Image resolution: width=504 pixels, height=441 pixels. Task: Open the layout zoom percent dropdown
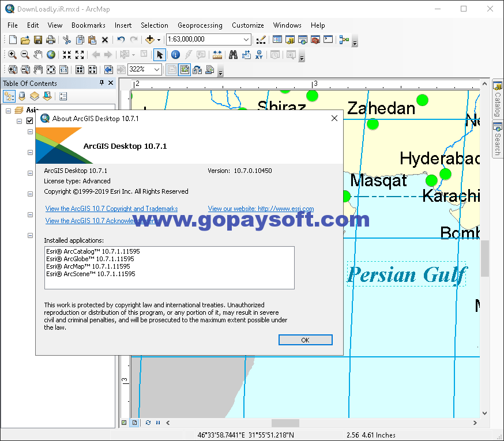pyautogui.click(x=156, y=69)
